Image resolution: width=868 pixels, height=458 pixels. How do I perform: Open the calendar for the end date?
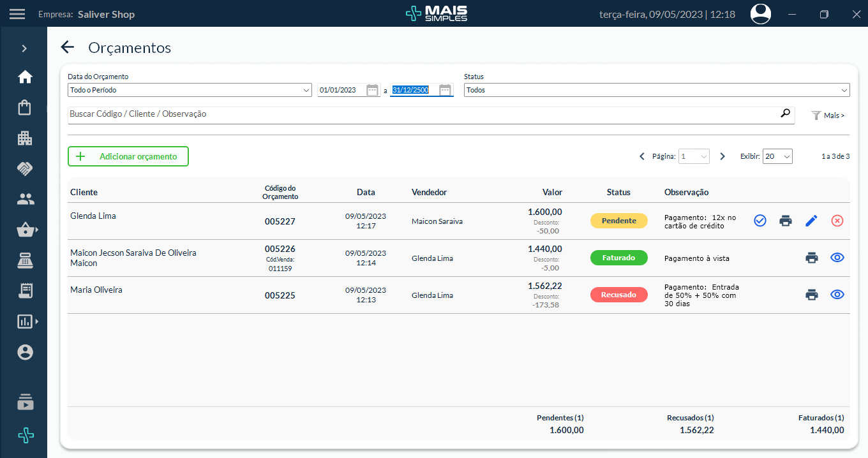(x=445, y=90)
